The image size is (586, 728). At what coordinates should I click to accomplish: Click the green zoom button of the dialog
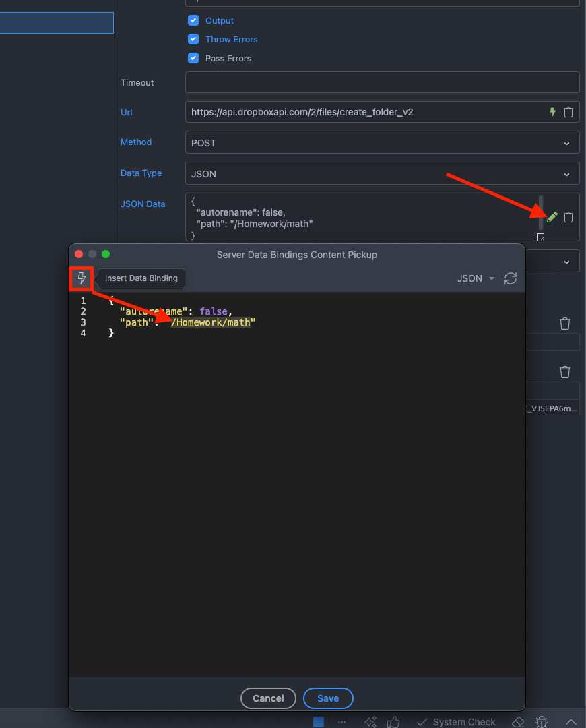(x=106, y=254)
